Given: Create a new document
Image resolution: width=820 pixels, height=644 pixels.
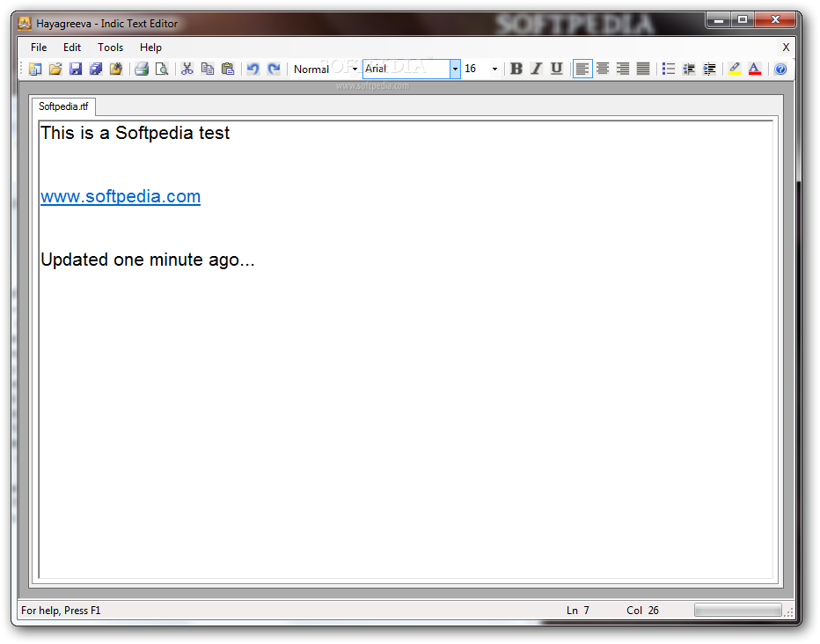Looking at the screenshot, I should click(35, 69).
